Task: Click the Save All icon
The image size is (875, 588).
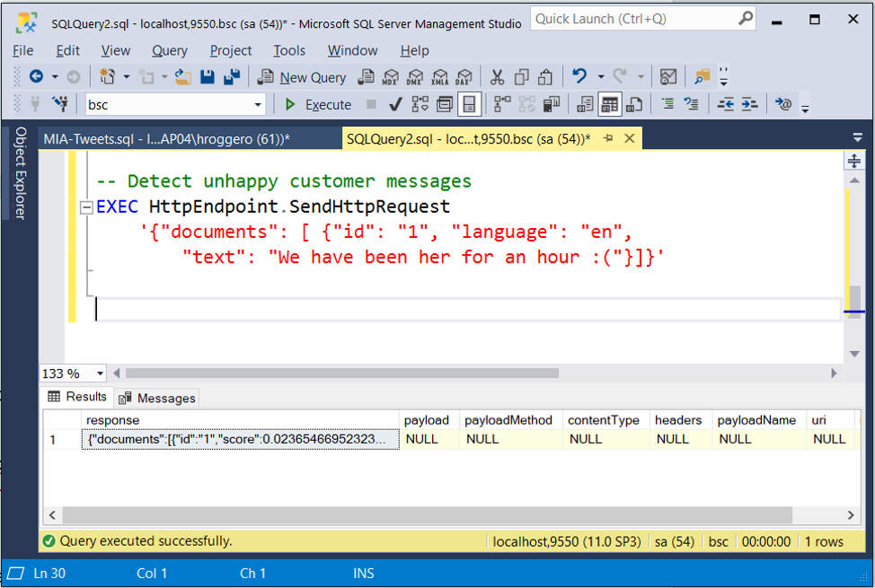Action: 232,76
